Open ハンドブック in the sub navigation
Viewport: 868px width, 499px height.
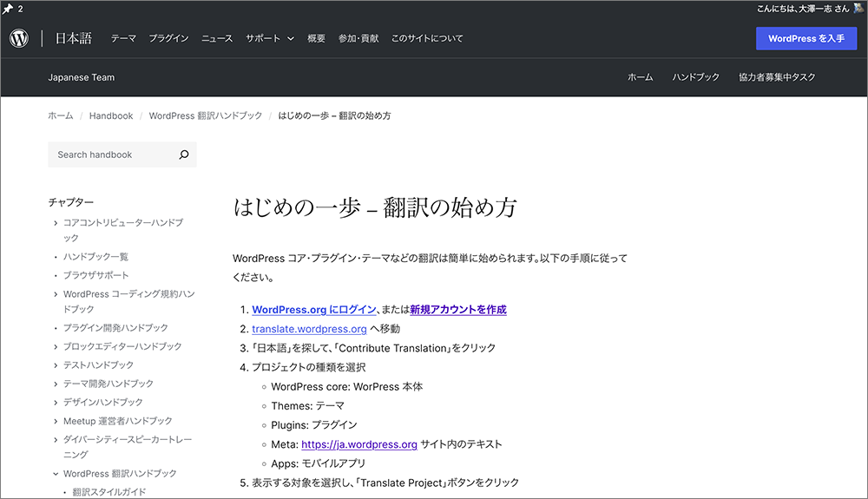coord(695,77)
